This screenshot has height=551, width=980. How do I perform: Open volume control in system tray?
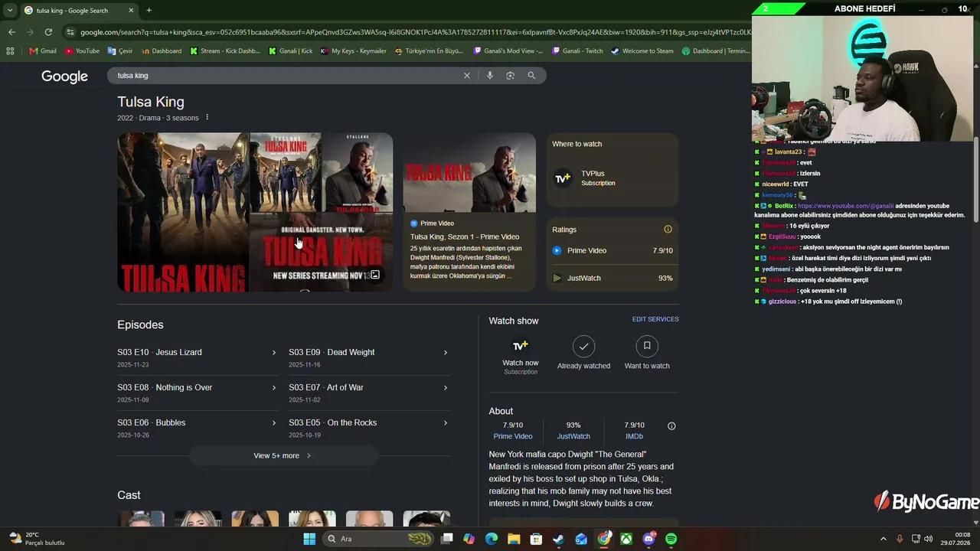(929, 539)
